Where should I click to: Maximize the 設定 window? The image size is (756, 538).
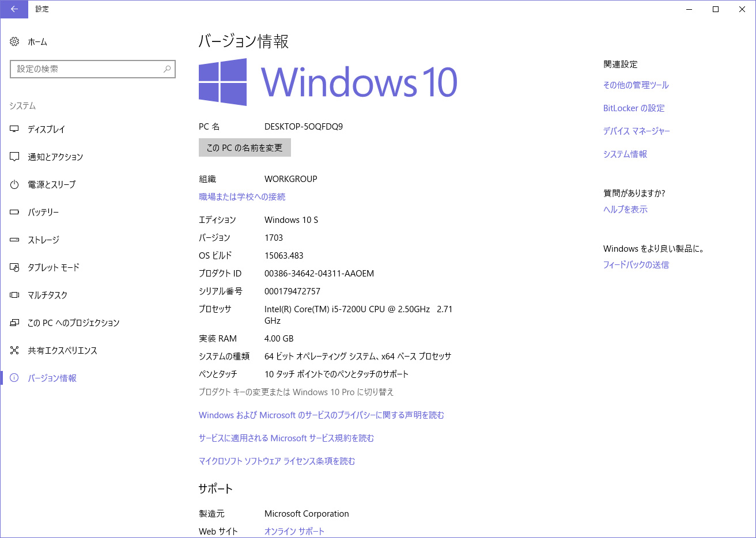[716, 9]
